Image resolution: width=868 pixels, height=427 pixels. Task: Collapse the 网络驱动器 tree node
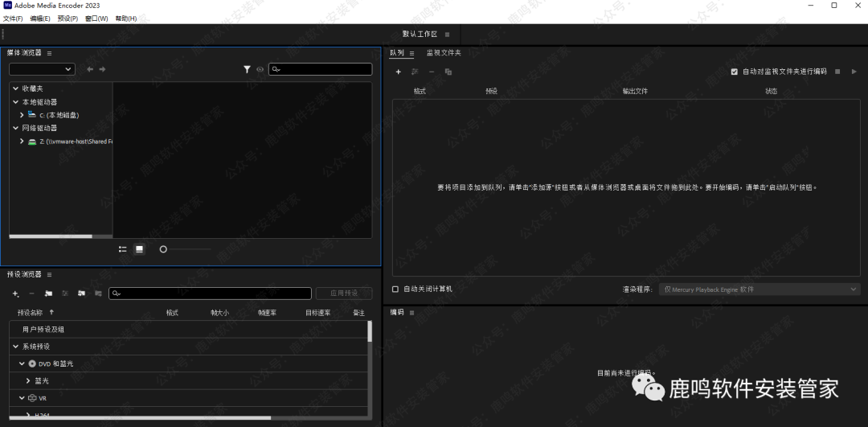click(16, 128)
